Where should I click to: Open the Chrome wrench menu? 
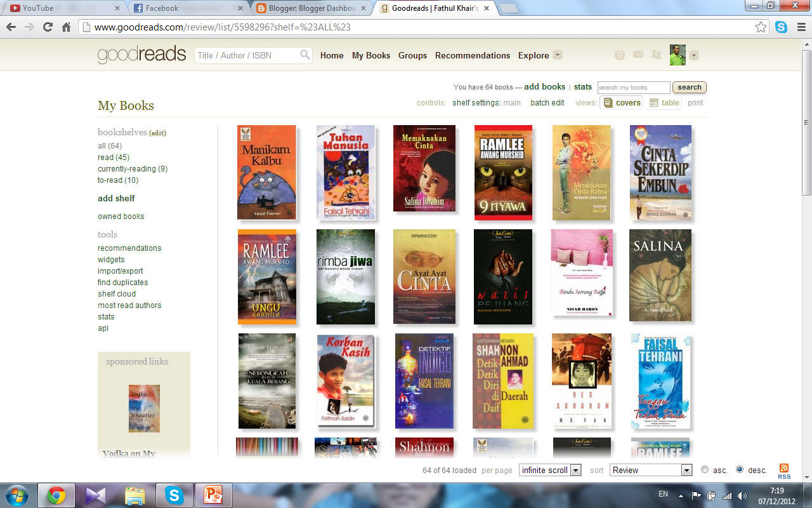coord(801,27)
